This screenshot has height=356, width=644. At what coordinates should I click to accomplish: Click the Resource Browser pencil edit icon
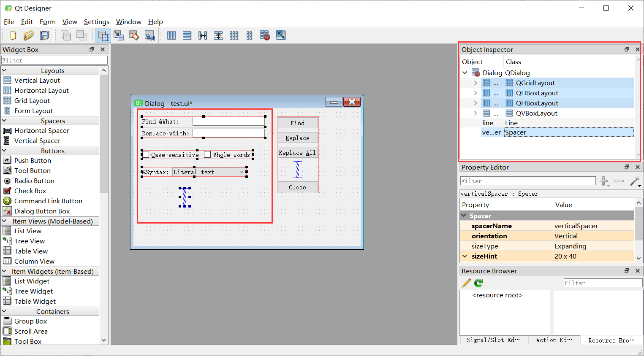(x=466, y=283)
